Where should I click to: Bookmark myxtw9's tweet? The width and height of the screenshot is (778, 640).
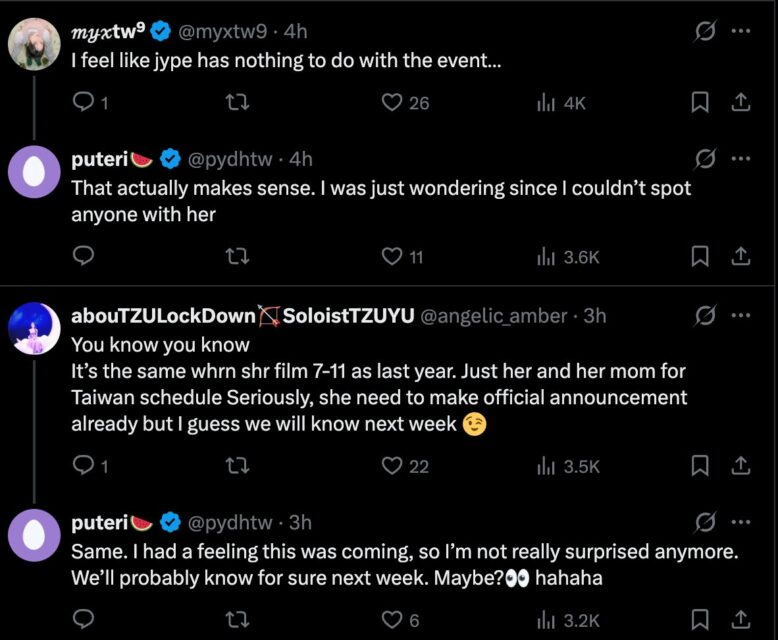tap(700, 103)
